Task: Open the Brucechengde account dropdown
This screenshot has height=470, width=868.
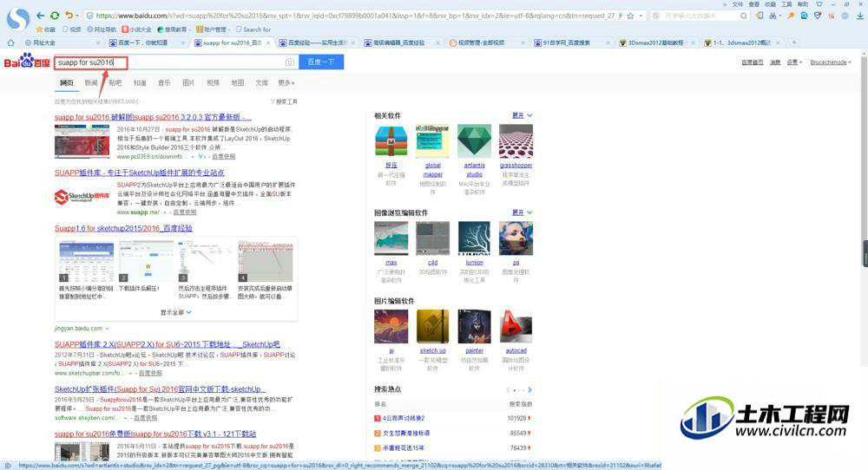Action: click(x=831, y=62)
